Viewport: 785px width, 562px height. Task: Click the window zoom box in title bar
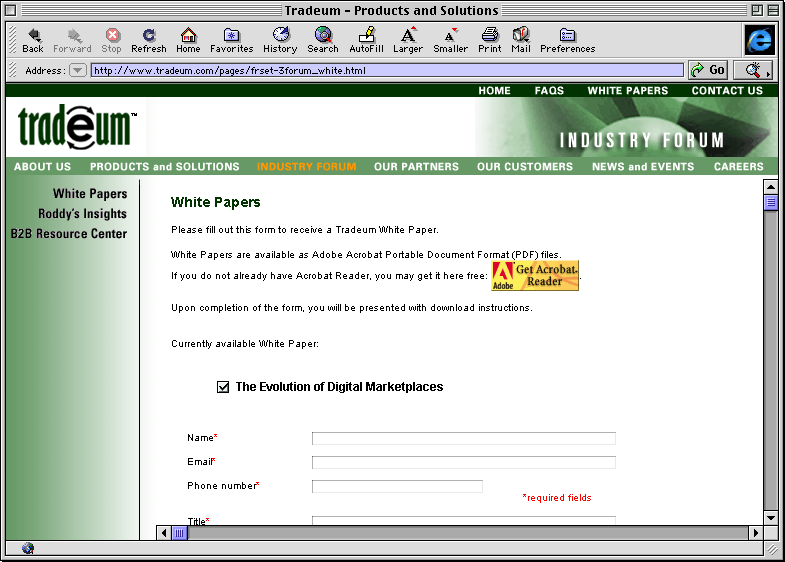757,10
